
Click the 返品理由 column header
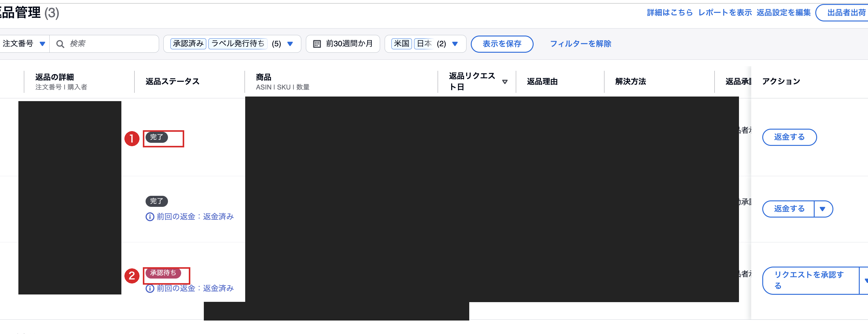tap(542, 82)
